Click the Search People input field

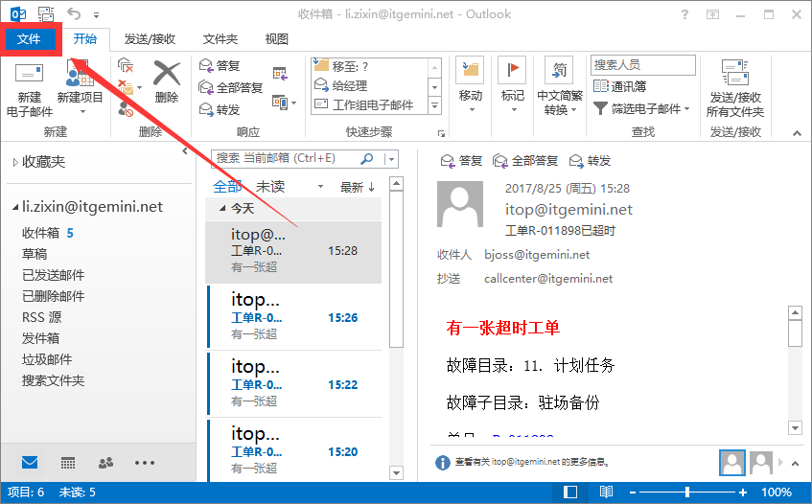pos(642,65)
